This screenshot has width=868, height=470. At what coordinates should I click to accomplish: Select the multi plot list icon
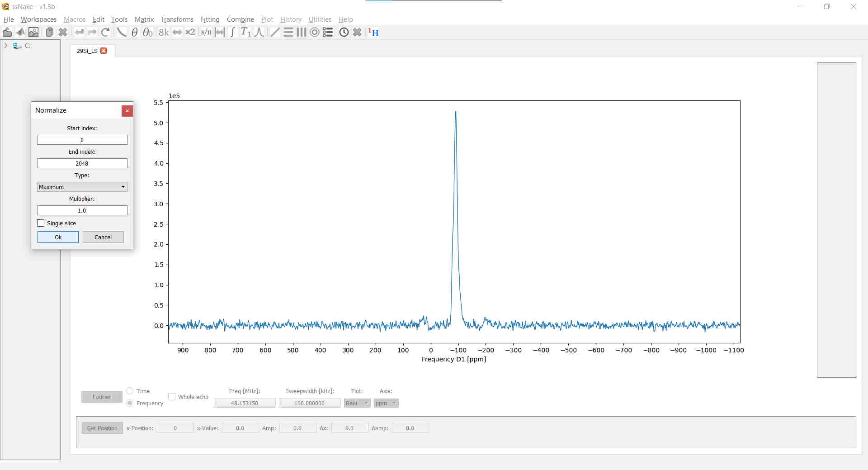tap(328, 32)
